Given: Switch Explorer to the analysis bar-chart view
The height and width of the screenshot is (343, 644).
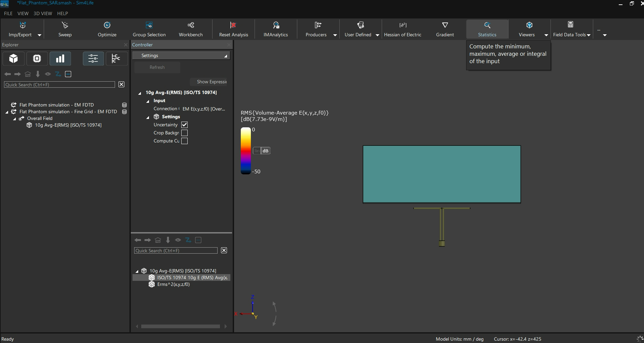Looking at the screenshot, I should pos(60,59).
